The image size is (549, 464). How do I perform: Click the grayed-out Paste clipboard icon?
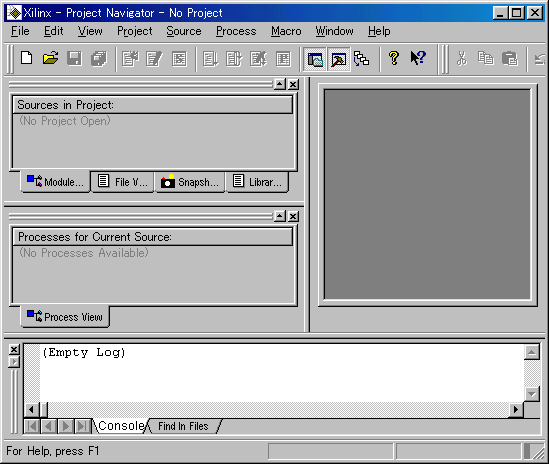pos(509,58)
